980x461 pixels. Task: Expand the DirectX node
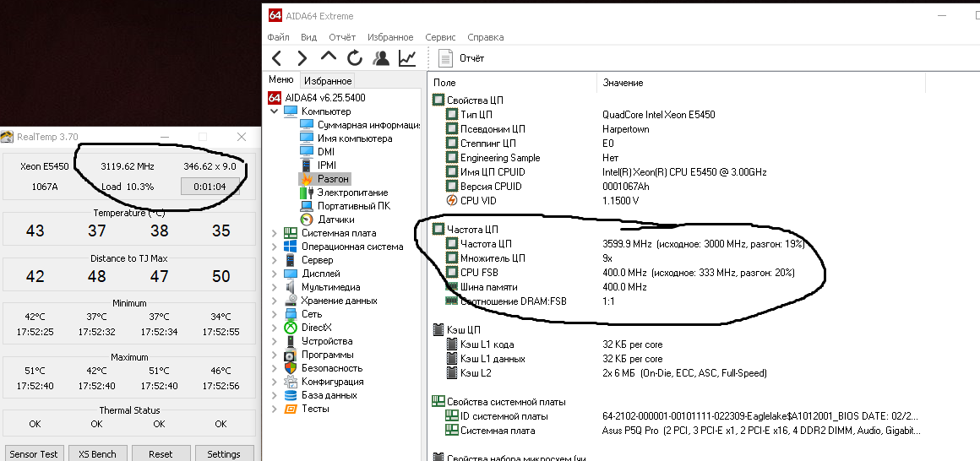(x=274, y=328)
